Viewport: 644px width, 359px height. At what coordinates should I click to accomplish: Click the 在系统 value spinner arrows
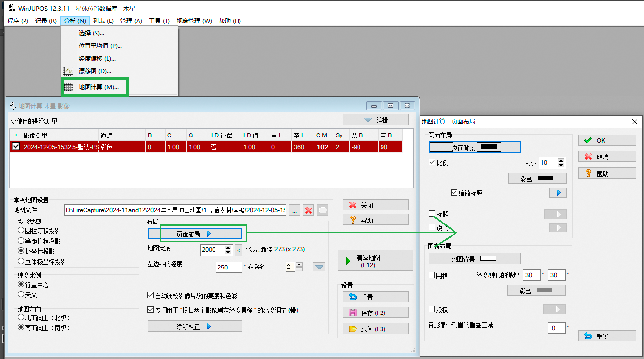(300, 267)
